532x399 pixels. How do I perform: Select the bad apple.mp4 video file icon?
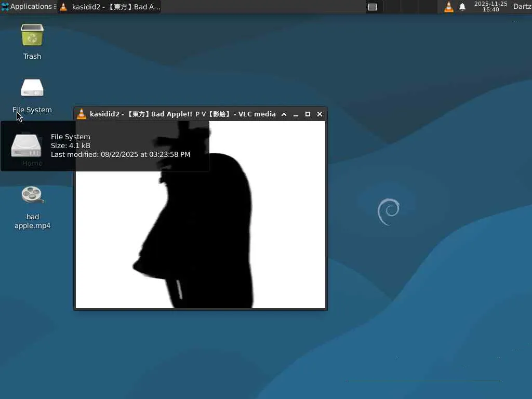click(32, 195)
